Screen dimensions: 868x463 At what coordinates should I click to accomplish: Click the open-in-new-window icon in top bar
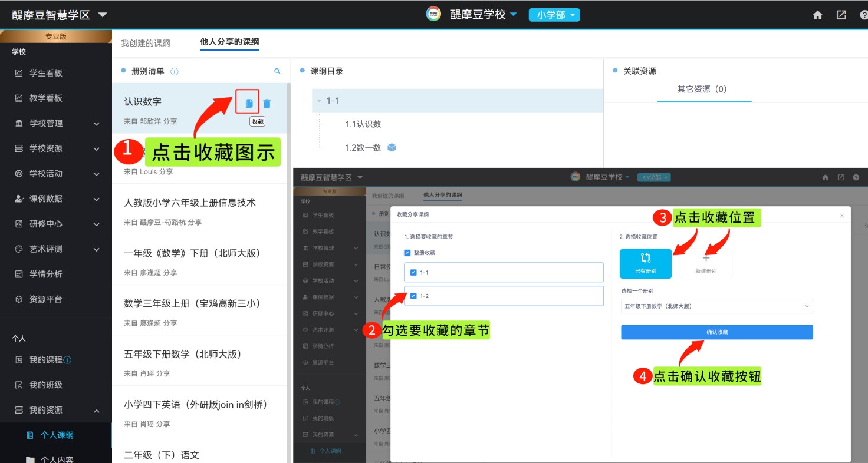coord(841,15)
